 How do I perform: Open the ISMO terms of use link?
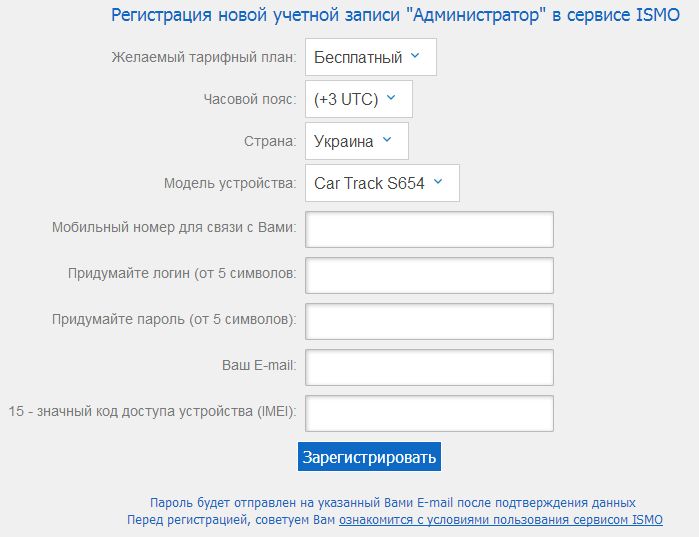[x=500, y=520]
